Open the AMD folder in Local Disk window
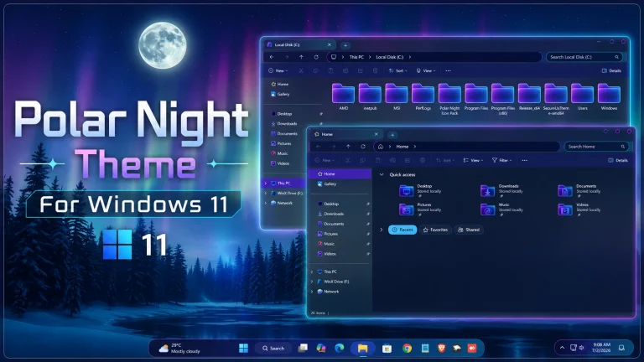 (x=343, y=96)
